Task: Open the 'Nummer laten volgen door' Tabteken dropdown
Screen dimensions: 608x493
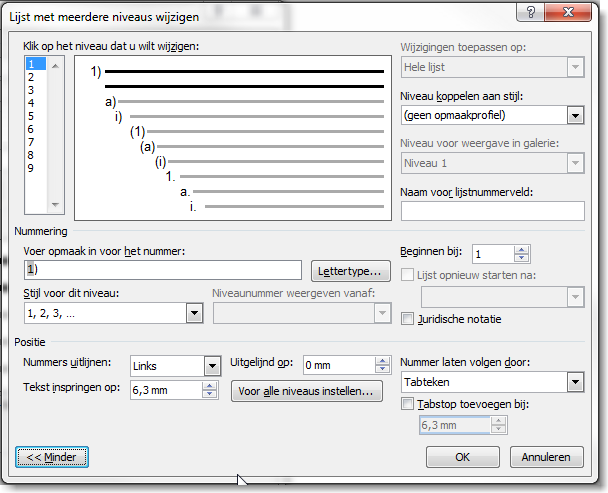Action: 575,382
